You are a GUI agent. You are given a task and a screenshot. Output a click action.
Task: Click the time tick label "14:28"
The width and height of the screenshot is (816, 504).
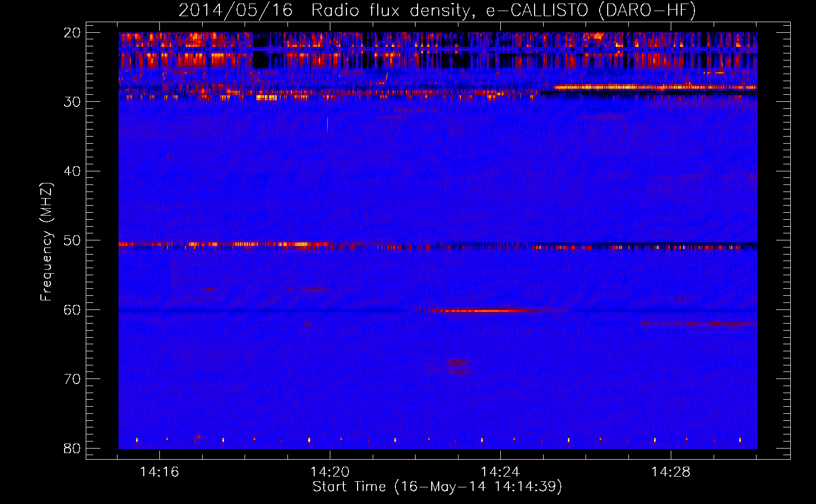click(x=671, y=472)
